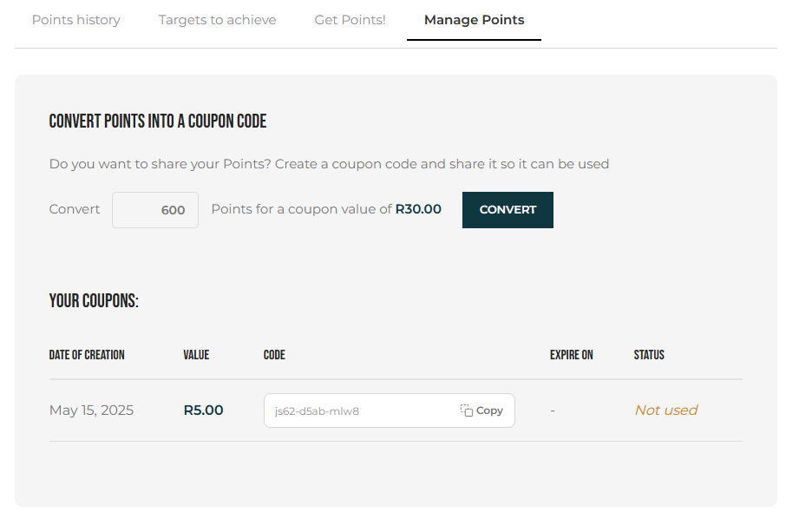
Task: Click the CODE column header
Action: click(x=274, y=355)
